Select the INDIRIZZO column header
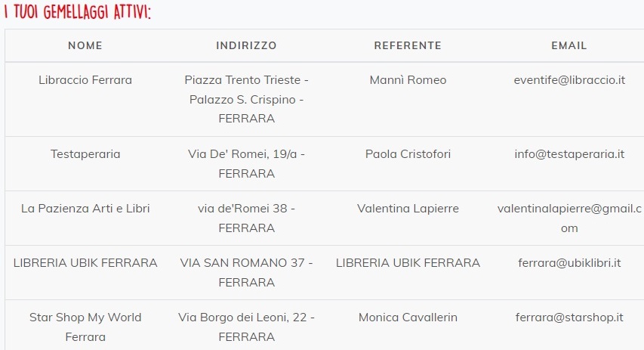Screen dimensions: 644x350 coord(246,45)
